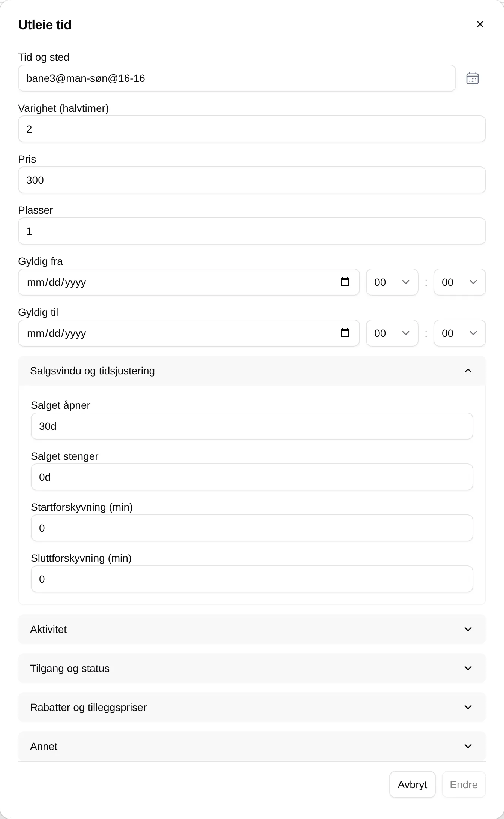
Task: Open the date picker icon in Gyldig til
Action: point(345,333)
